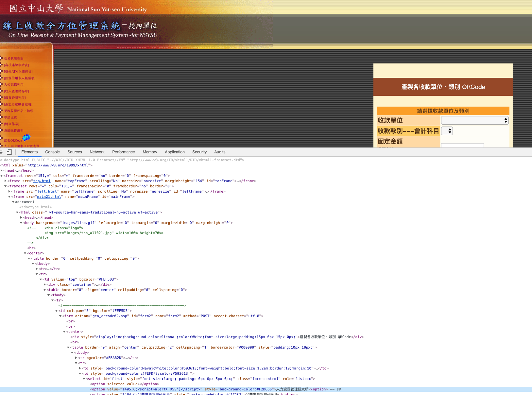Click the 請選擇收款單位及類別 header row

tap(443, 111)
